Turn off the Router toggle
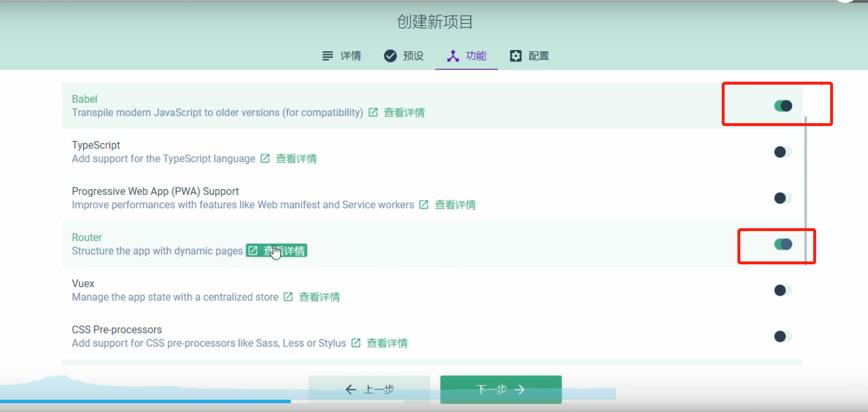The image size is (868, 412). (x=783, y=244)
